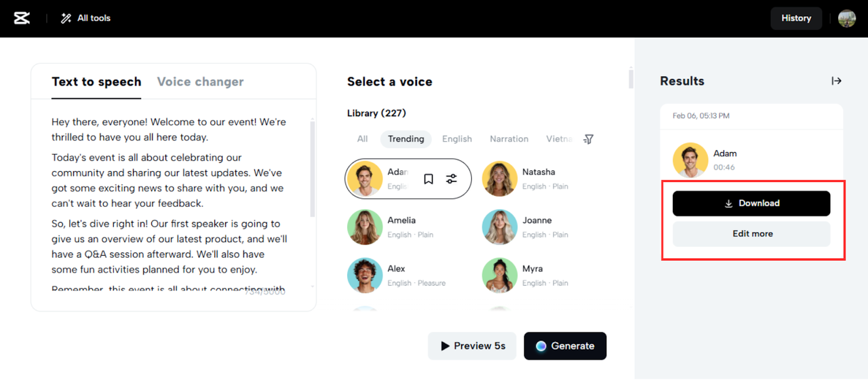Screen dimensions: 868x380
Task: Select the Natasha voice avatar
Action: point(500,178)
